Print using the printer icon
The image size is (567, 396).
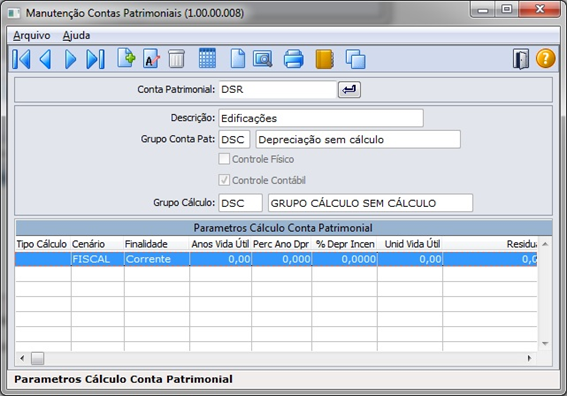(294, 59)
